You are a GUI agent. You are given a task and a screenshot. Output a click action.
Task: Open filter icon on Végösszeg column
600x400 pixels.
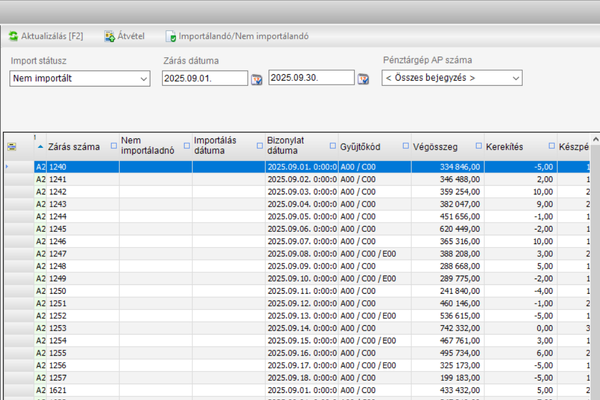click(x=405, y=146)
